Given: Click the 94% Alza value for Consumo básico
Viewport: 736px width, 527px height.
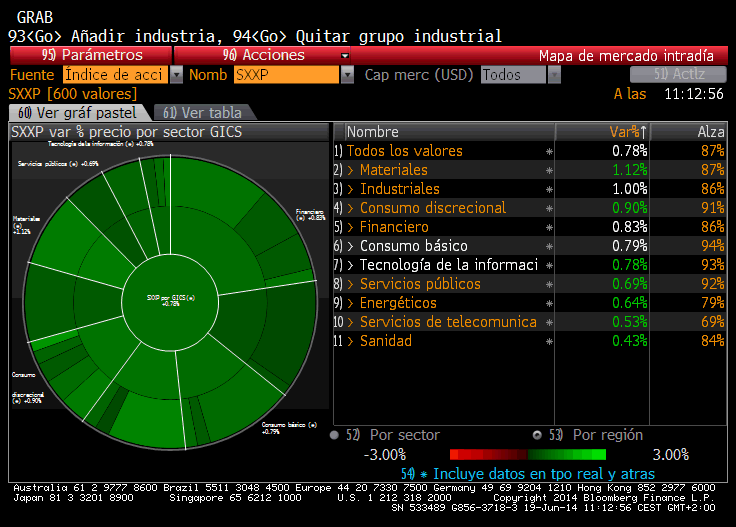Looking at the screenshot, I should tap(712, 246).
